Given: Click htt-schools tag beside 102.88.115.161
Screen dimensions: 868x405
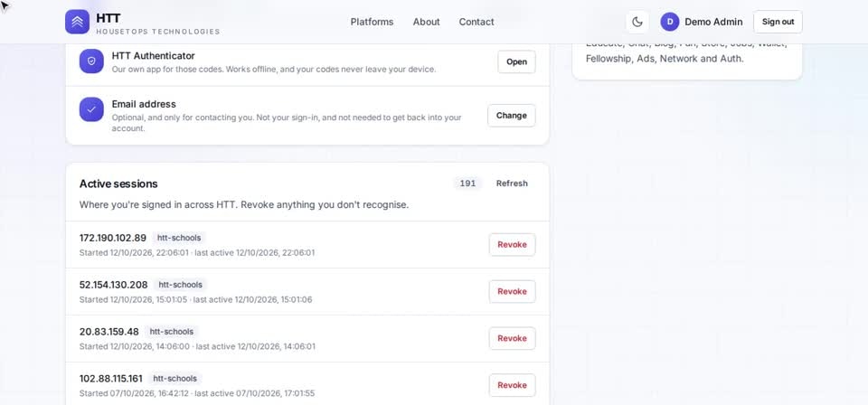Looking at the screenshot, I should point(175,379).
